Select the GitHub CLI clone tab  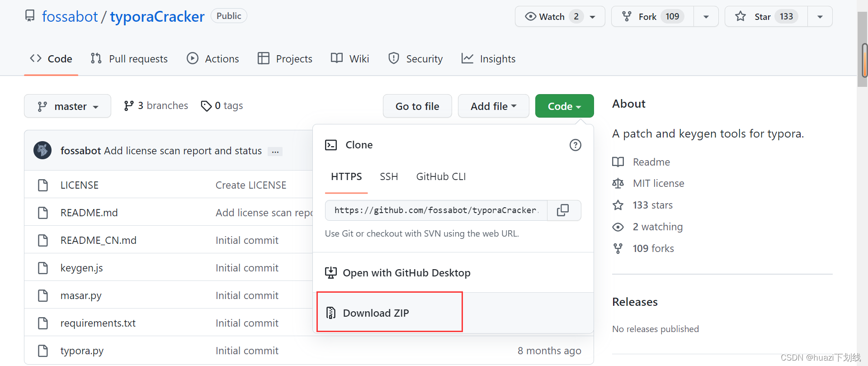point(441,177)
